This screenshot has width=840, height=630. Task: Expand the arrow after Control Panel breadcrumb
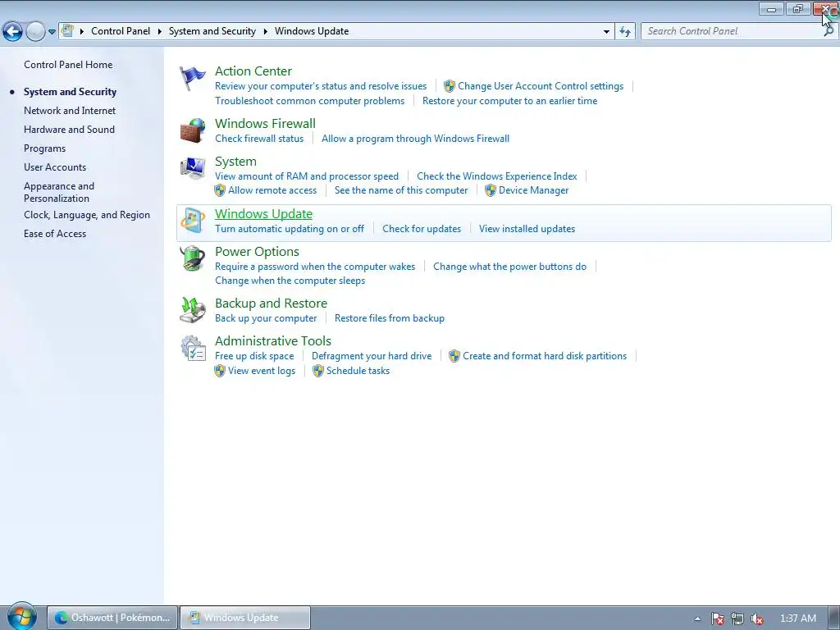pyautogui.click(x=160, y=31)
